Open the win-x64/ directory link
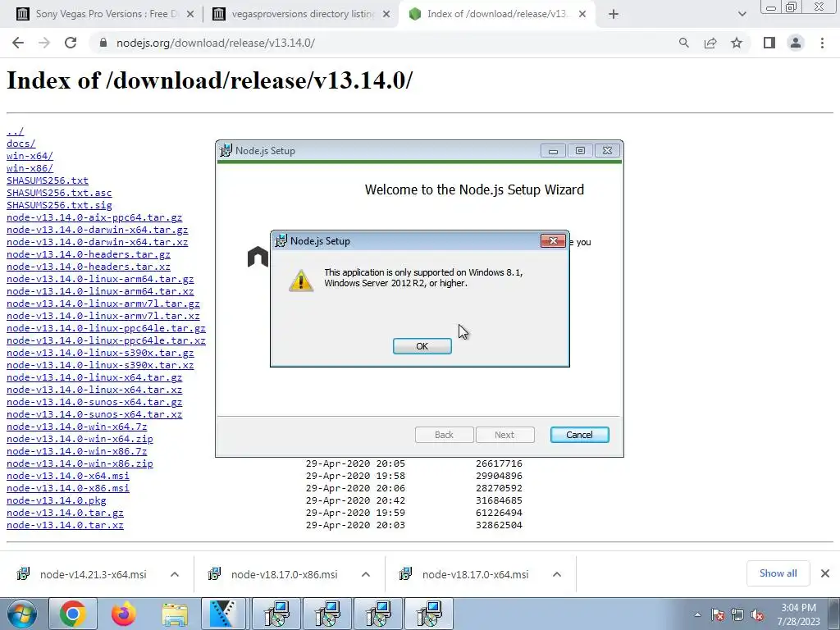The width and height of the screenshot is (840, 630). point(30,156)
